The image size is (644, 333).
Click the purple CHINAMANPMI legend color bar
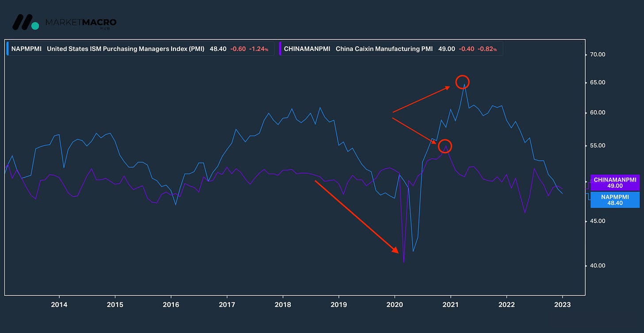pos(281,49)
